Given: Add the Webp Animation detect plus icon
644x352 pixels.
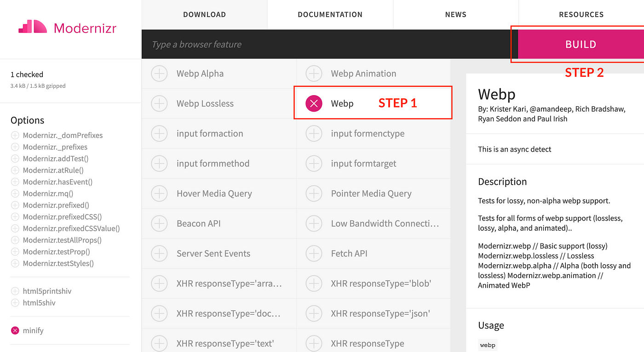Looking at the screenshot, I should point(314,74).
